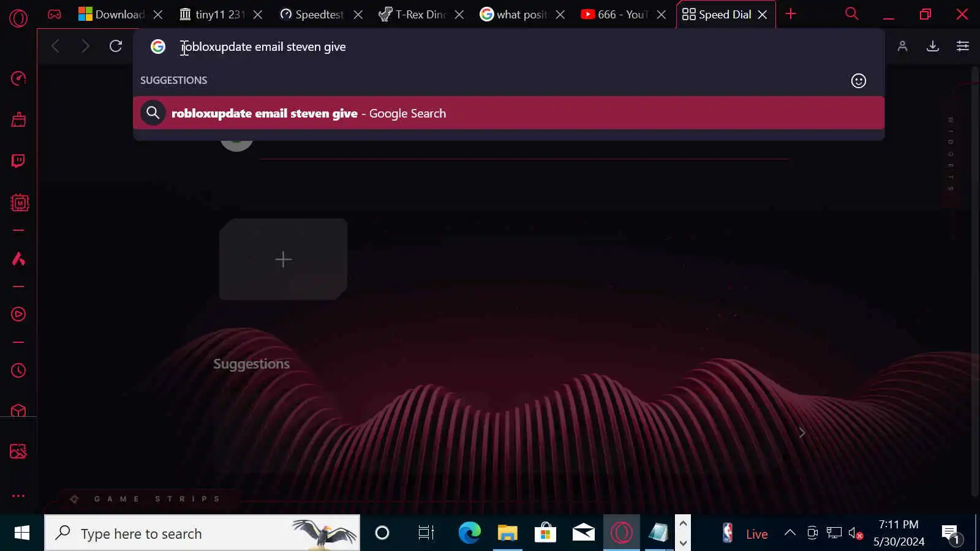Click the Google search engine icon

click(x=158, y=47)
